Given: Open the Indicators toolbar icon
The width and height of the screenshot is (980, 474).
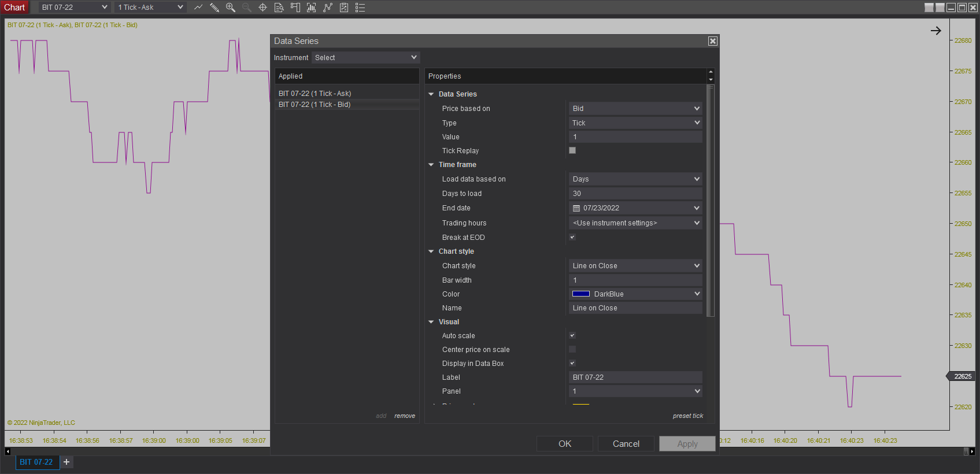Looking at the screenshot, I should coord(328,8).
